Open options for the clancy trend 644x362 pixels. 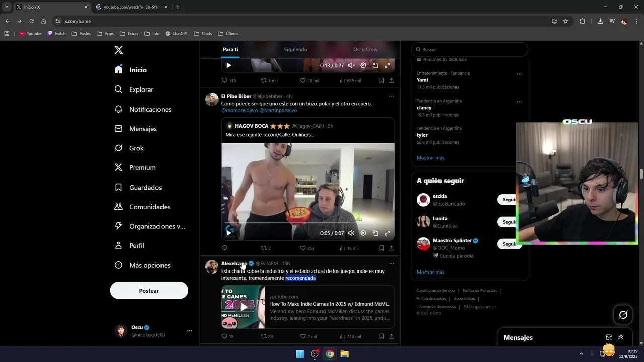point(519,102)
